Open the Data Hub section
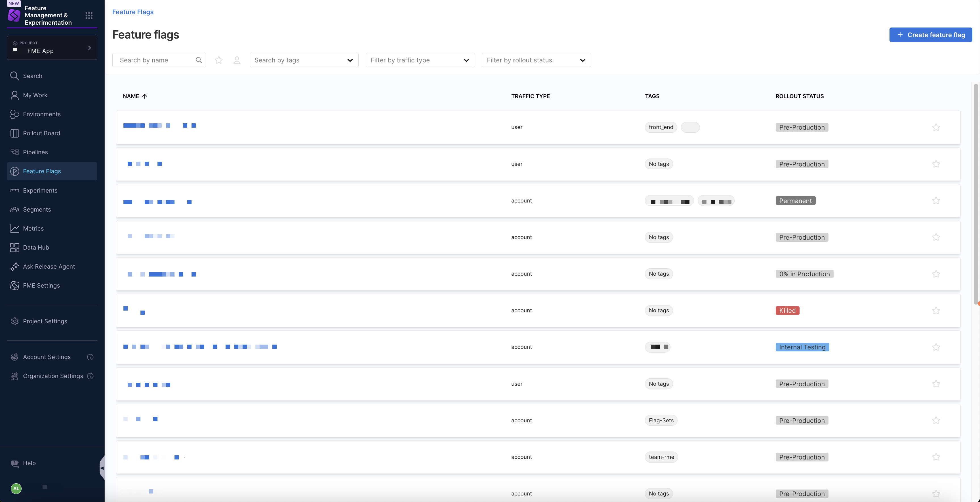 coord(36,248)
